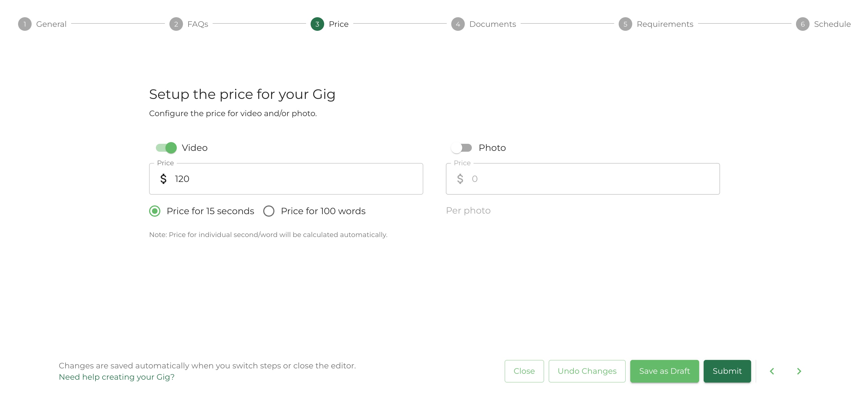Switch to the FAQs step label
The image size is (868, 404).
pyautogui.click(x=198, y=24)
